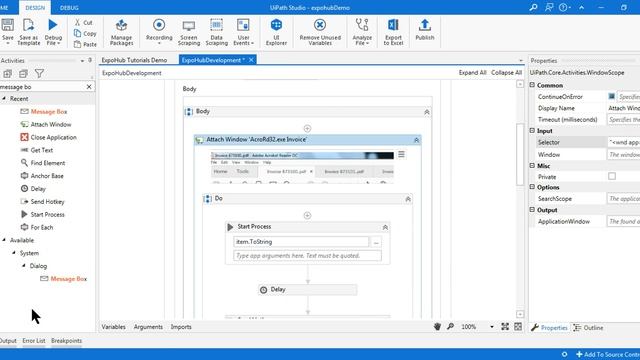640x360 pixels.
Task: Paste from clipboard in ribbon
Action: 85,44
